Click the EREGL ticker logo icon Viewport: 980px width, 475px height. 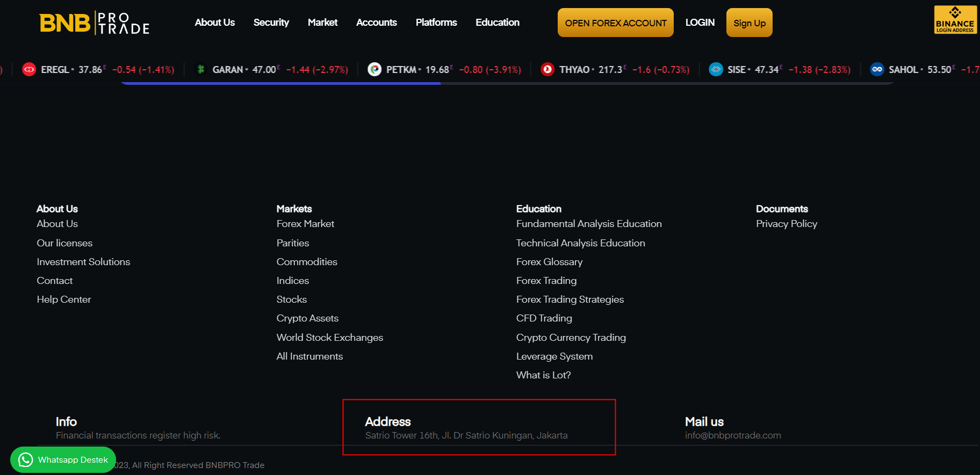(x=29, y=69)
